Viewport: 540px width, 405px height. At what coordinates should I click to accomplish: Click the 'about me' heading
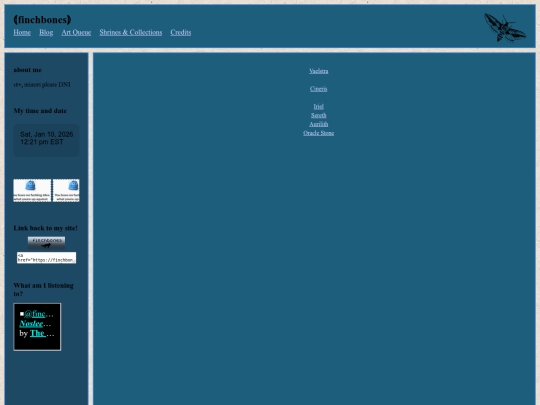[28, 70]
